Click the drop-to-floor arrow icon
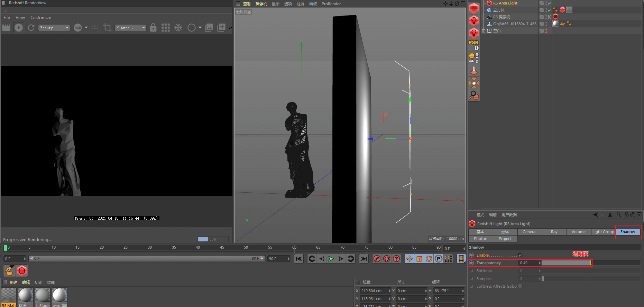Screen dimensions: 644x307 (x=474, y=70)
